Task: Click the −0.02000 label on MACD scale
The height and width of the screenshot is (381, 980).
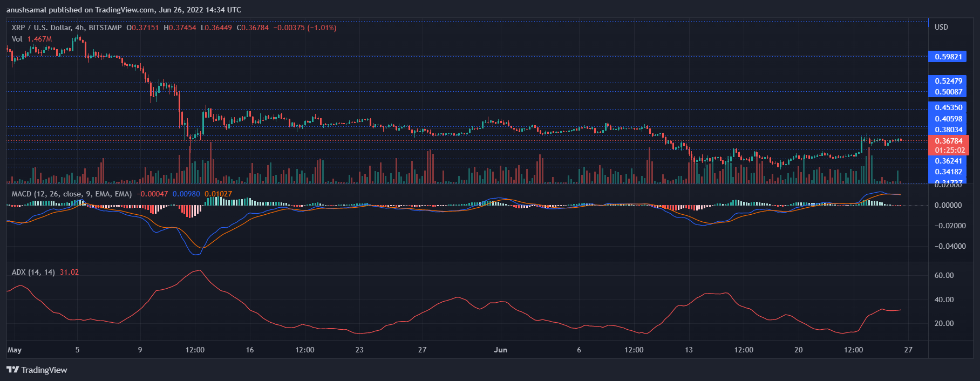Action: (950, 226)
